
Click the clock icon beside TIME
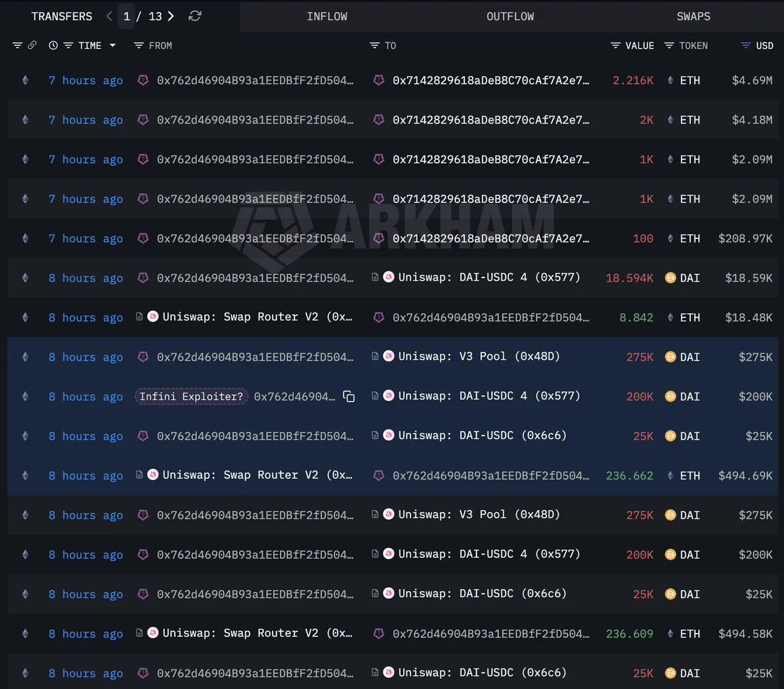(x=53, y=46)
